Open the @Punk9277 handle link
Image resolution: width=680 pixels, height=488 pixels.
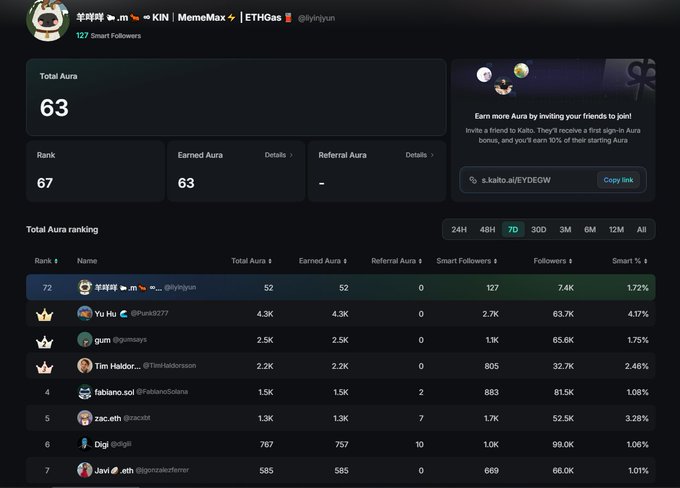click(149, 313)
